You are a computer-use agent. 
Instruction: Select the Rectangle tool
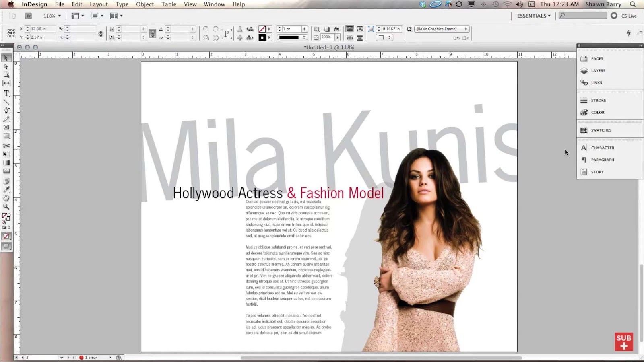(x=6, y=136)
